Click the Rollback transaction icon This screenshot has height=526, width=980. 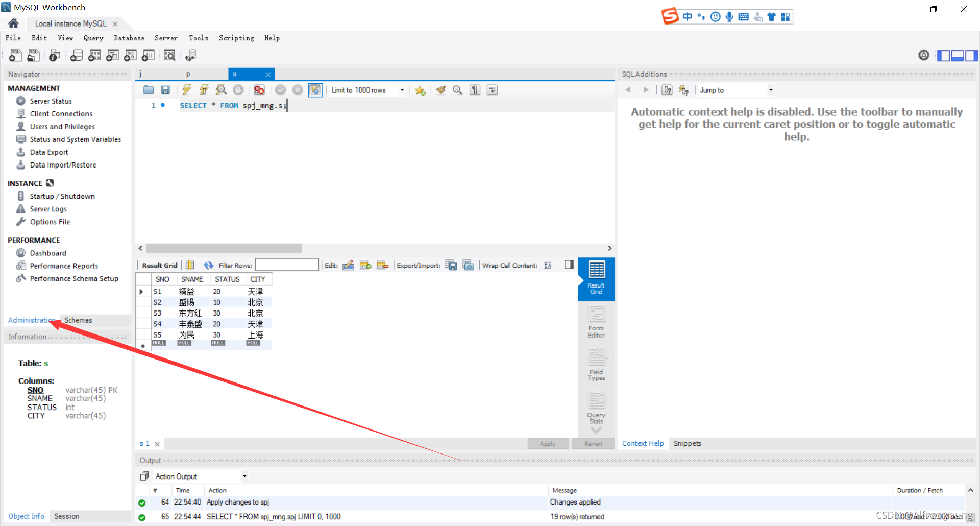click(x=298, y=90)
